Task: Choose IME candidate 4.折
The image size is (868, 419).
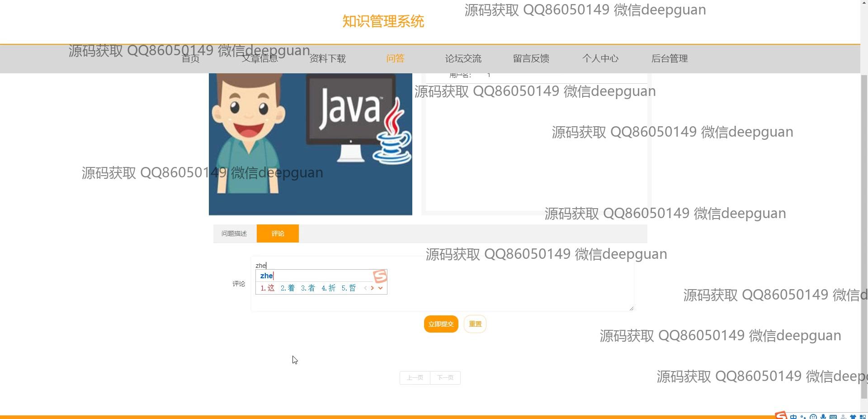Action: [x=328, y=288]
